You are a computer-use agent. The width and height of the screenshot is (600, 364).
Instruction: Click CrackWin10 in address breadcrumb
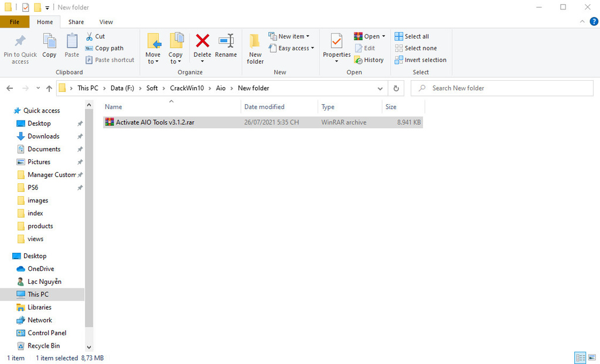pyautogui.click(x=187, y=88)
